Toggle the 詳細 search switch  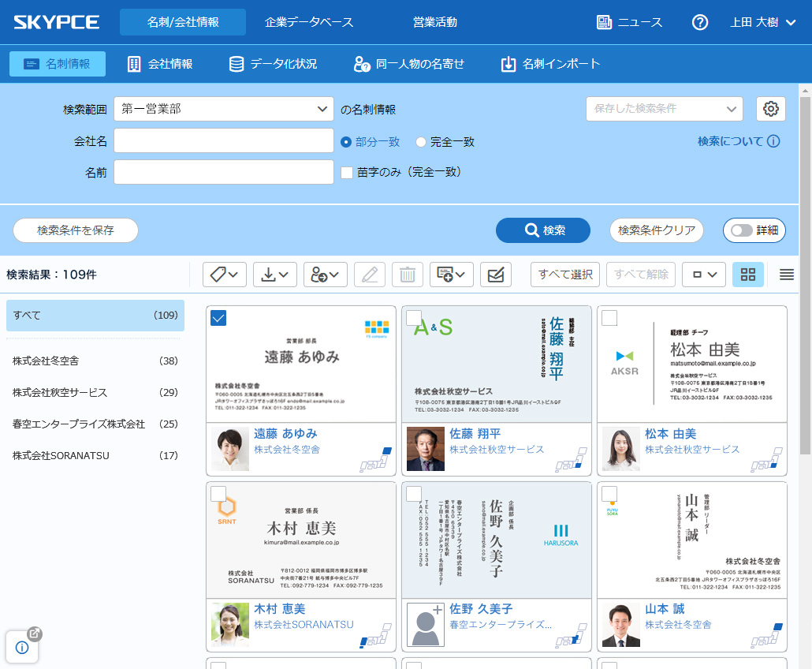click(754, 230)
